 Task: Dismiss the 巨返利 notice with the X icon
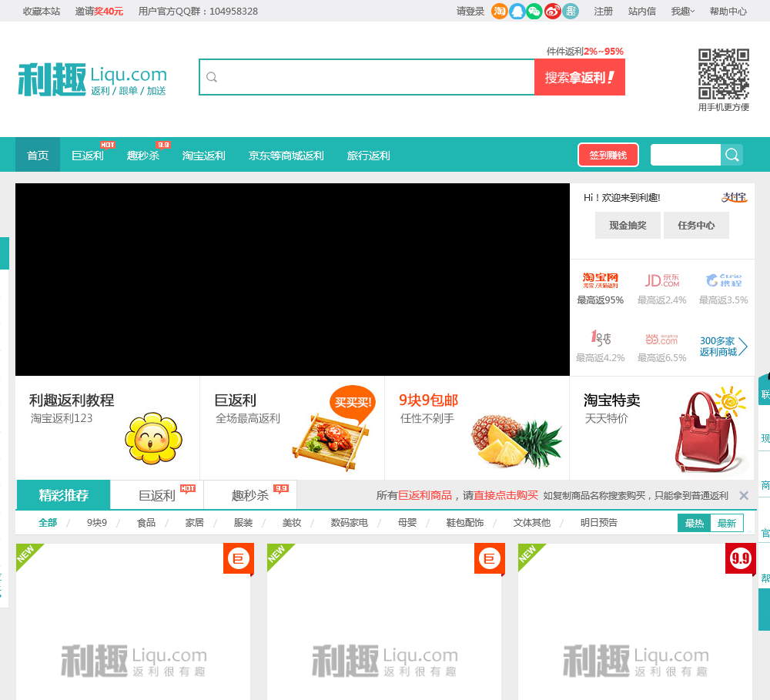pyautogui.click(x=744, y=496)
